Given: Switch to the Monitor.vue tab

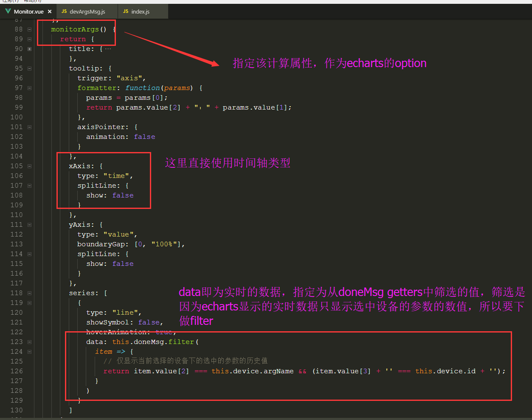Looking at the screenshot, I should [x=28, y=11].
